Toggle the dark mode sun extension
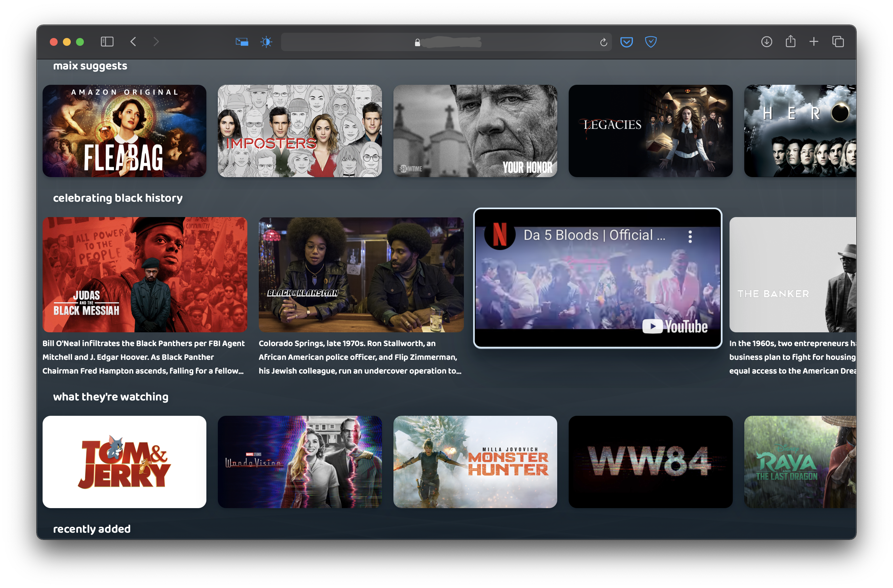The image size is (893, 588). (266, 42)
